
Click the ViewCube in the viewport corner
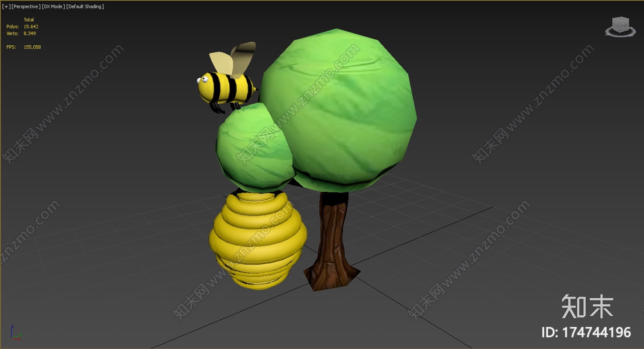pos(620,26)
